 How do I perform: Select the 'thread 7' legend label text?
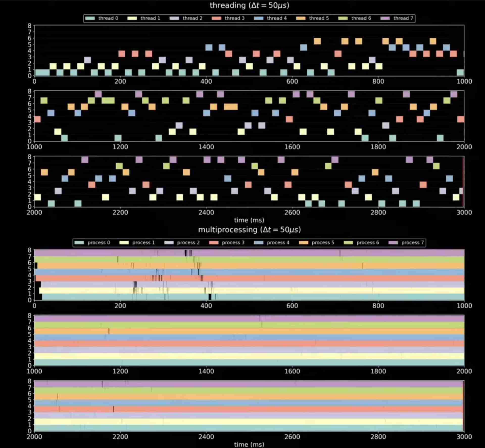pos(403,18)
